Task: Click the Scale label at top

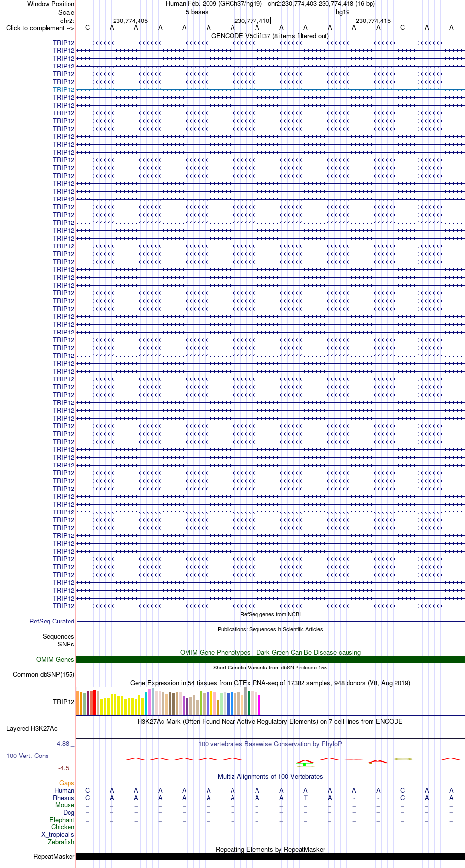Action: (x=67, y=12)
